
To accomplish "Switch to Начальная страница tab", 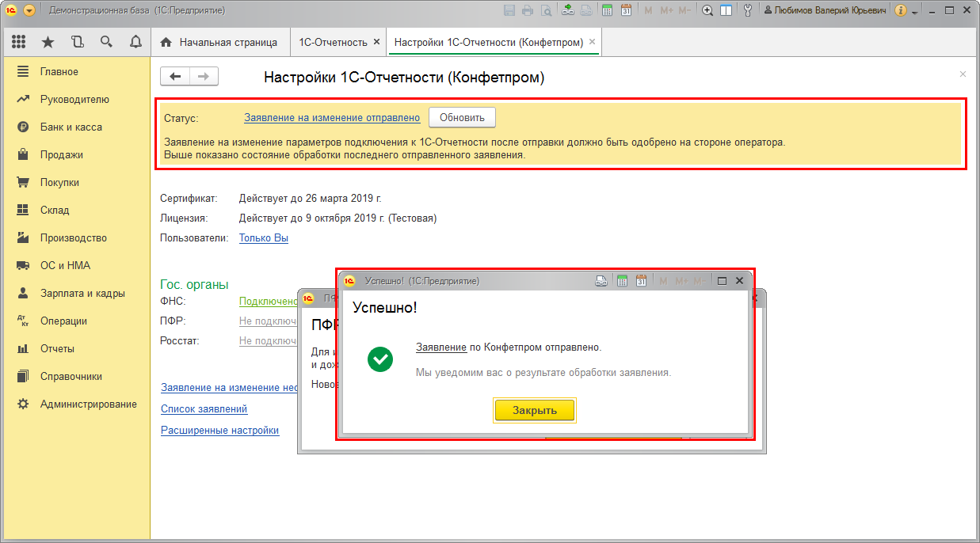I will (219, 42).
